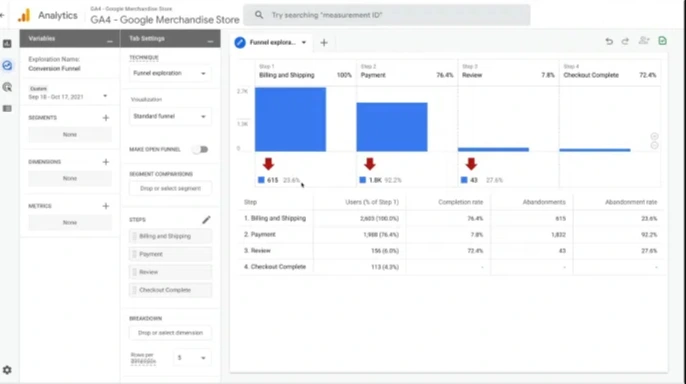Click the red abandonment arrow under Payment
Image resolution: width=686 pixels, height=384 pixels.
tap(370, 164)
